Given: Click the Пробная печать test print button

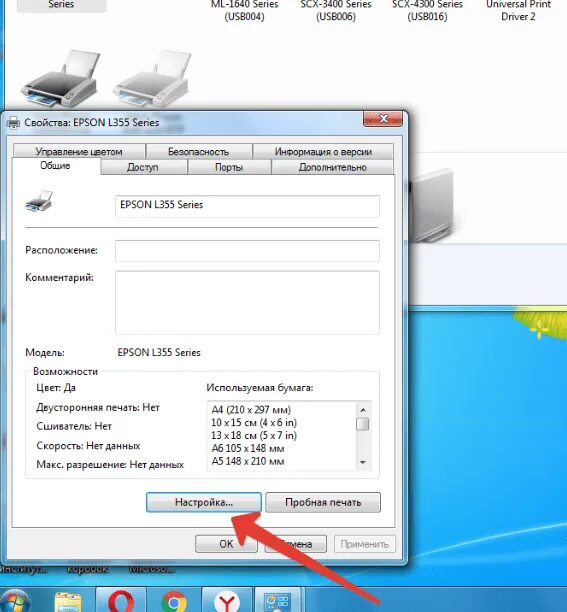Looking at the screenshot, I should click(323, 502).
